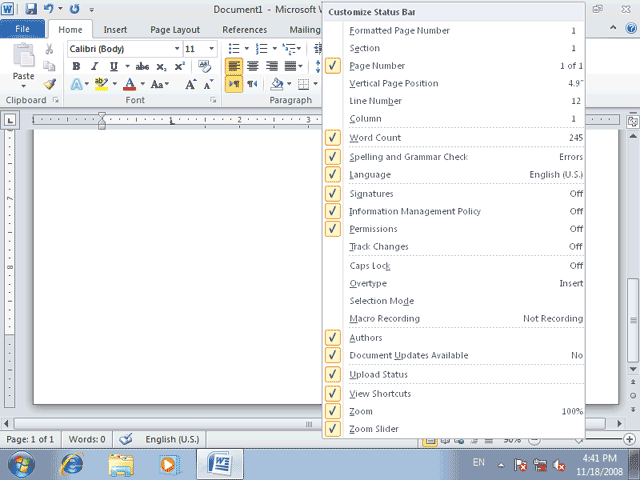This screenshot has height=480, width=640.
Task: Expand the Font dialog launcher
Action: [x=213, y=100]
